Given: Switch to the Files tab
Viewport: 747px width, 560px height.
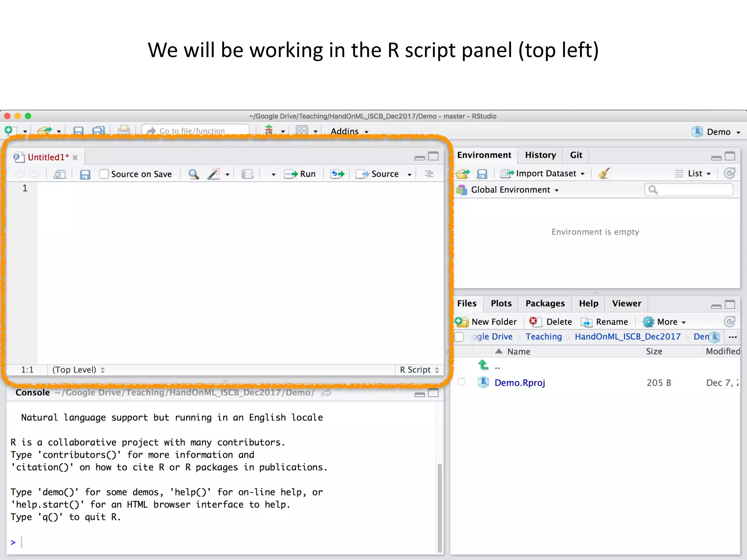Looking at the screenshot, I should point(467,303).
